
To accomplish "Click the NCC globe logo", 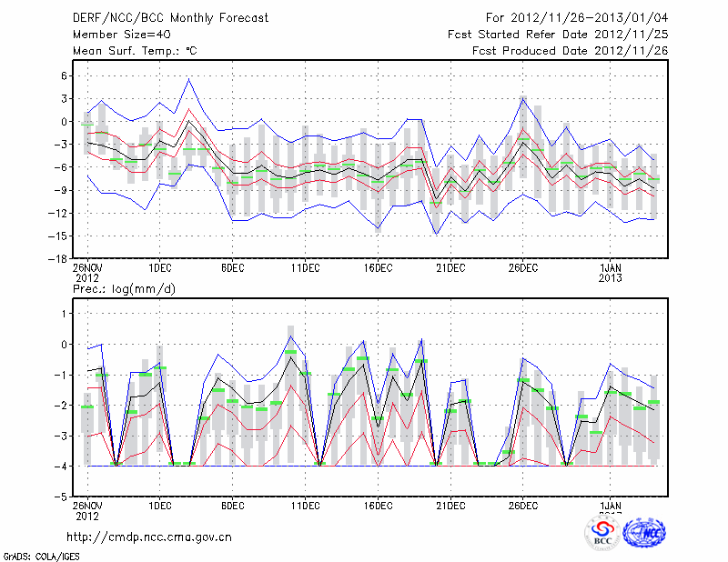I will click(644, 534).
